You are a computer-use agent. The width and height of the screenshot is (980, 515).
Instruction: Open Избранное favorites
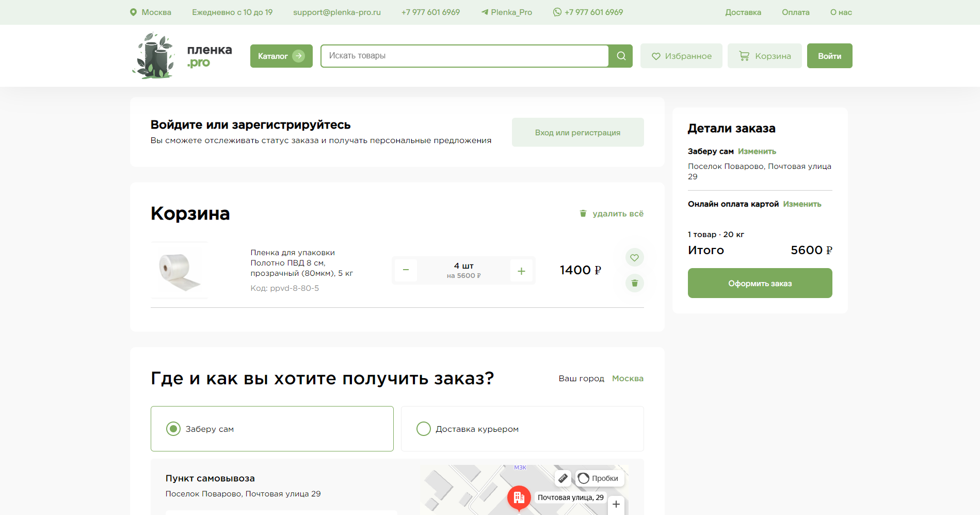coord(681,56)
